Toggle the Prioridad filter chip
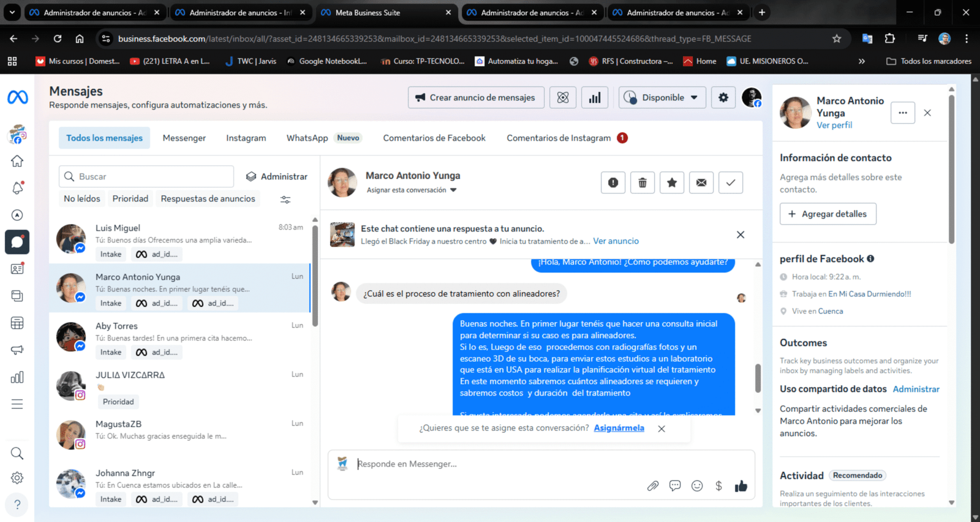 click(130, 199)
